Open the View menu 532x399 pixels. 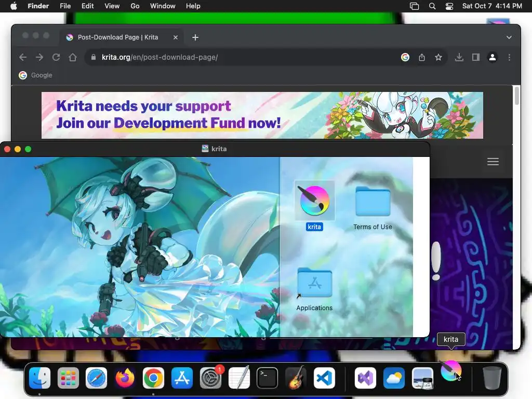112,6
